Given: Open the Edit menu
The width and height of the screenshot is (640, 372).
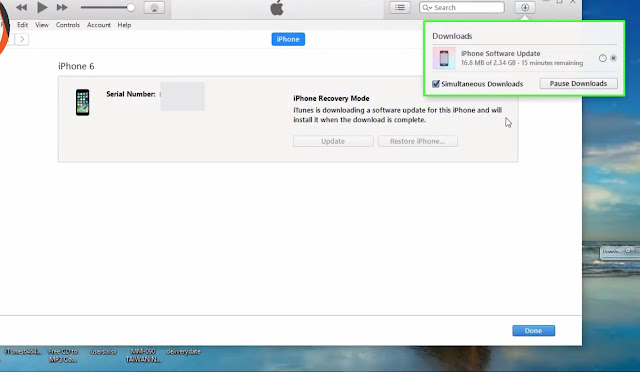Looking at the screenshot, I should pos(22,25).
